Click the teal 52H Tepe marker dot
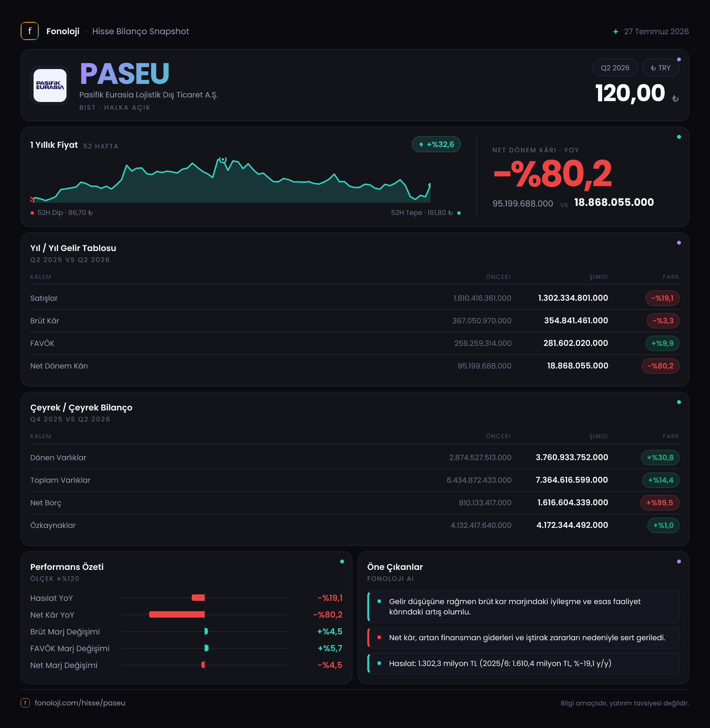This screenshot has width=710, height=728. pos(459,213)
